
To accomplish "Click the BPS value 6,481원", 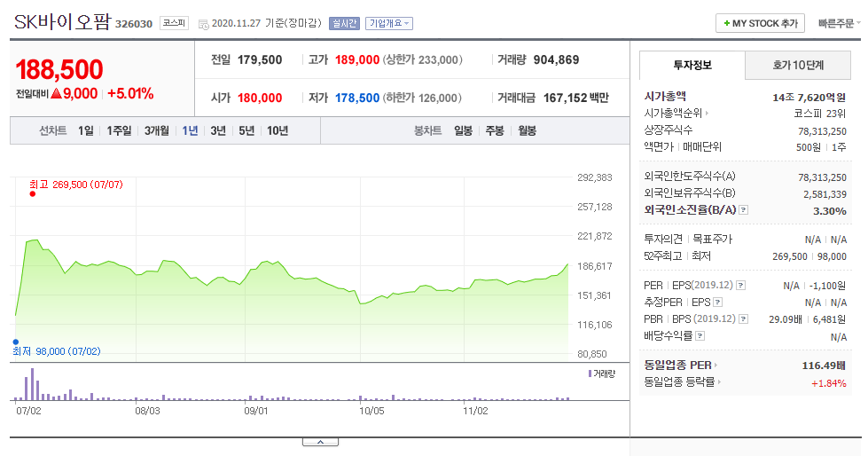I will coord(830,319).
